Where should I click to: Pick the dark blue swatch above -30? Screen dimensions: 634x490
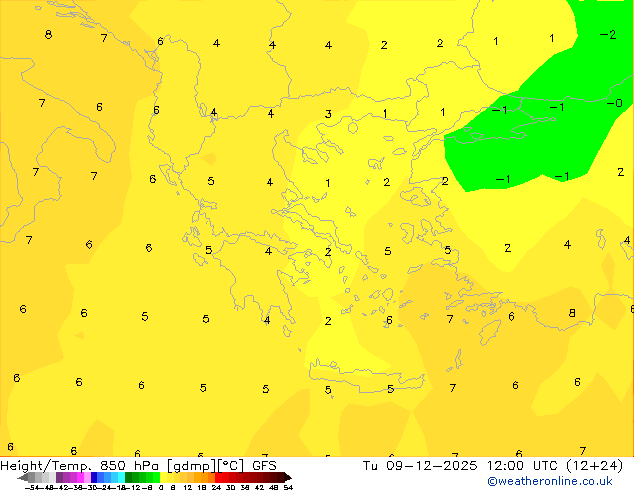click(94, 477)
